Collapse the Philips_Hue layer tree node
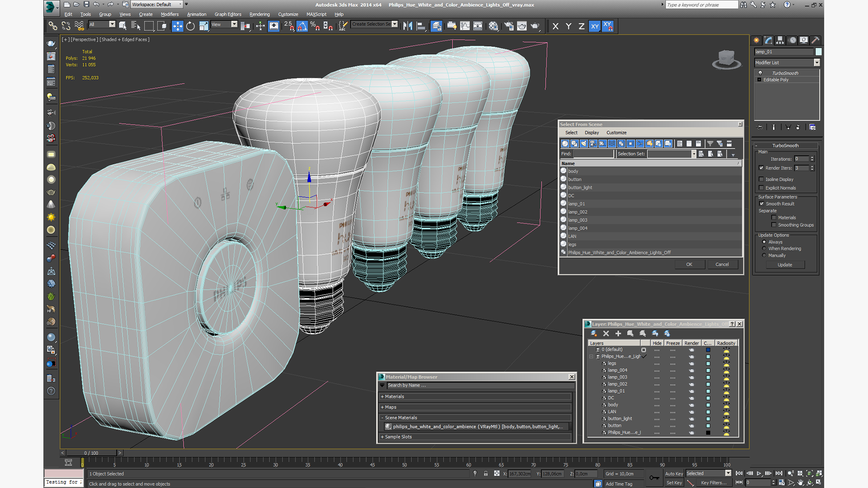 (x=591, y=357)
